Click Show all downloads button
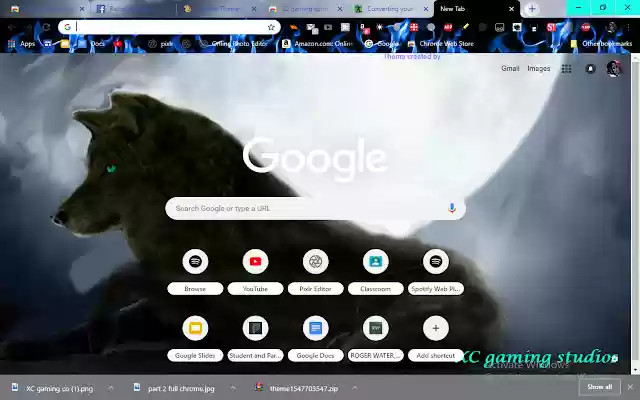 point(600,387)
